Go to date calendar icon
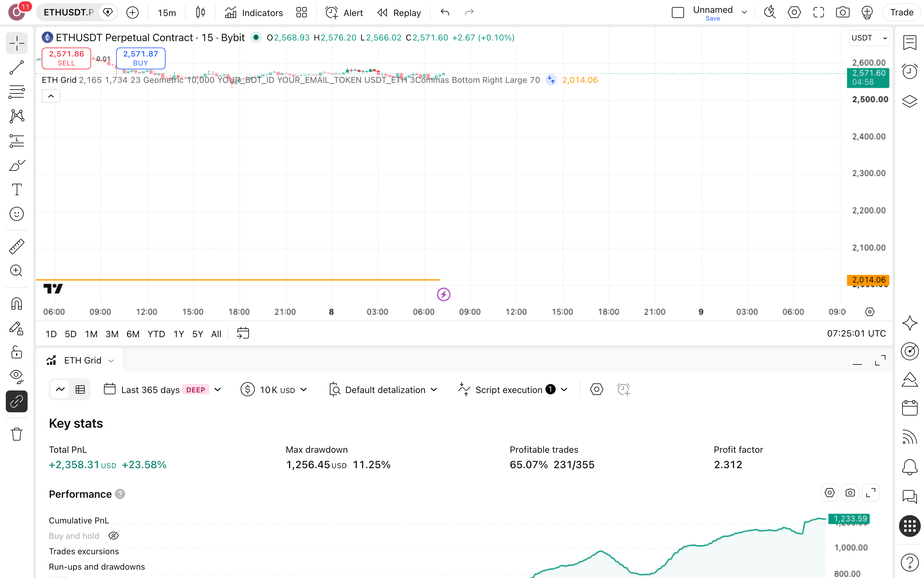 click(243, 333)
